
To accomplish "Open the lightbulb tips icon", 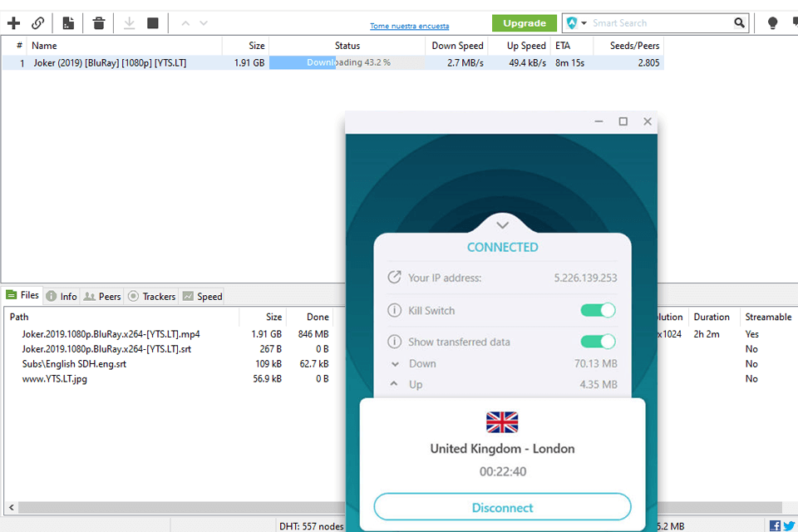I will tap(772, 23).
